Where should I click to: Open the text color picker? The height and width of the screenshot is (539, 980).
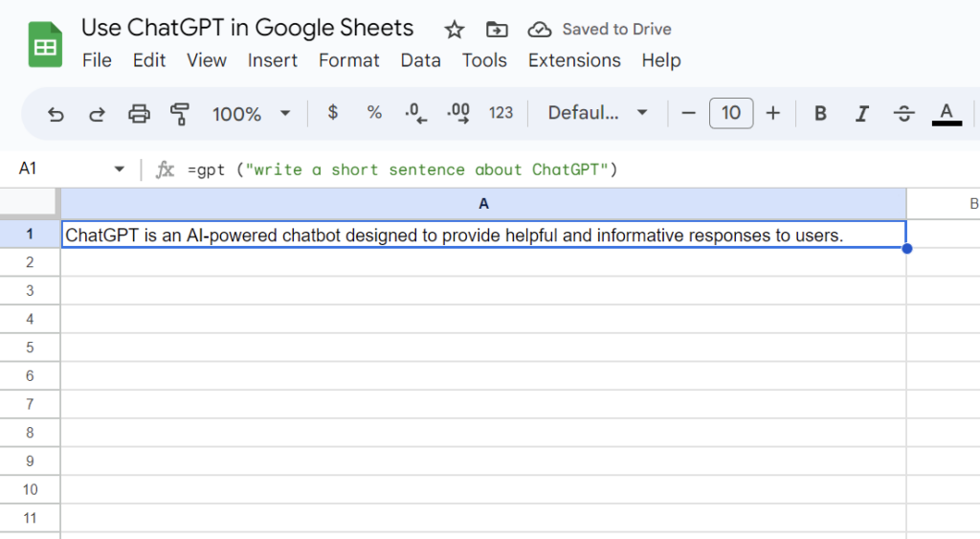click(946, 114)
